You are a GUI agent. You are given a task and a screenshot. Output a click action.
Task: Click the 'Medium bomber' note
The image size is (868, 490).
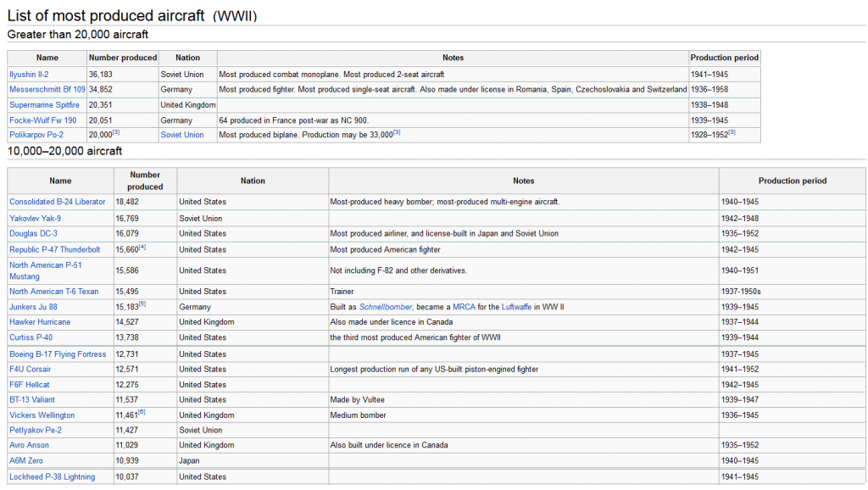pos(359,415)
